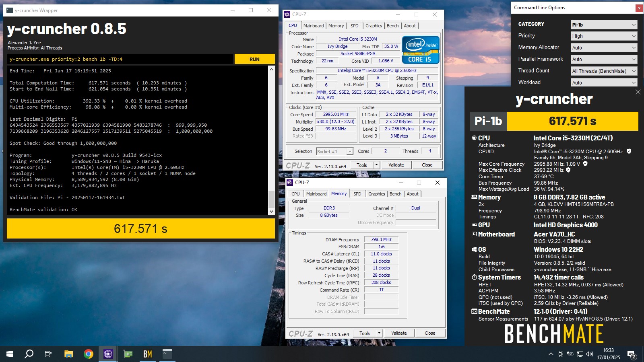
Task: Open Tools dropdown arrow in upper CPU-Z window
Action: click(x=376, y=165)
